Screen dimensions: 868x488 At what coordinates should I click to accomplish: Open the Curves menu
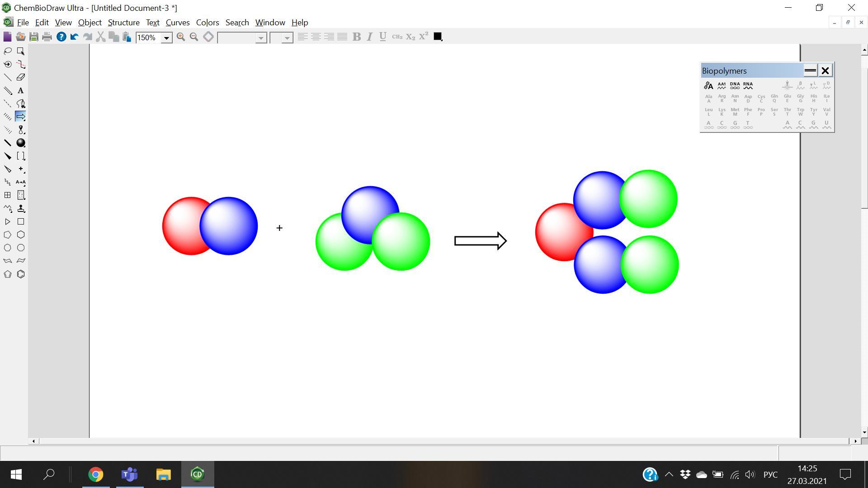(x=177, y=23)
